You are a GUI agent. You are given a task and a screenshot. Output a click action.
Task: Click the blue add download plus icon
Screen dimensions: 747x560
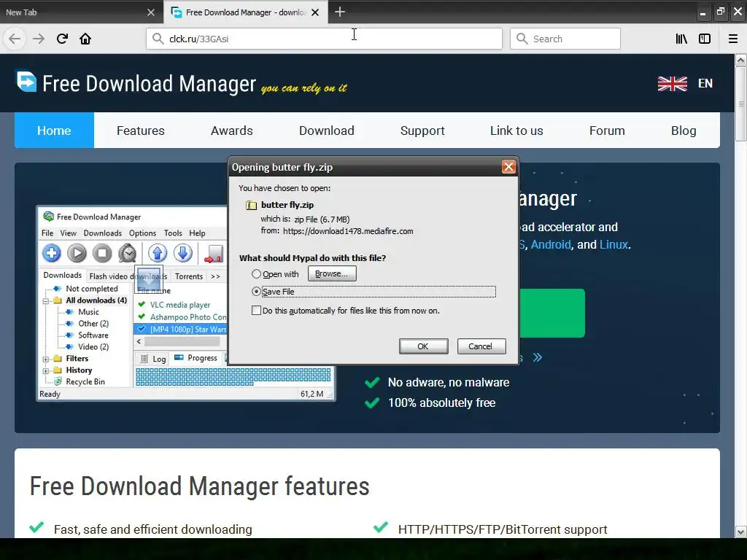tap(52, 253)
